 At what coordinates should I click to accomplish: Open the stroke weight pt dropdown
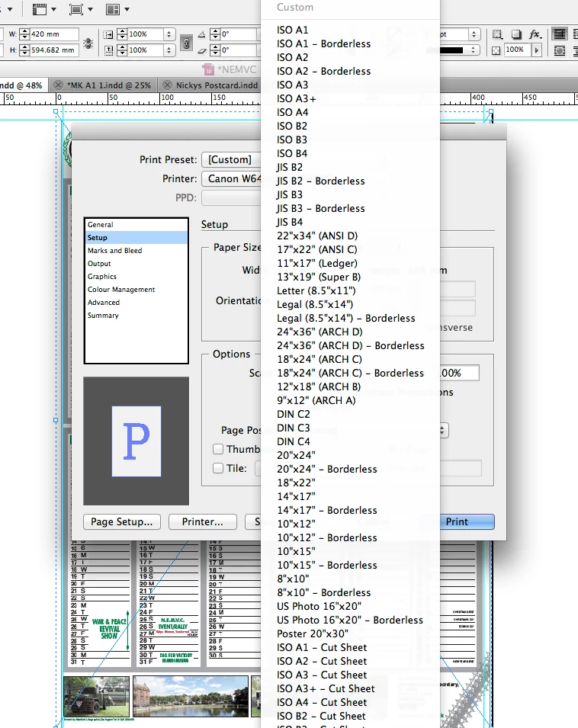[x=474, y=34]
